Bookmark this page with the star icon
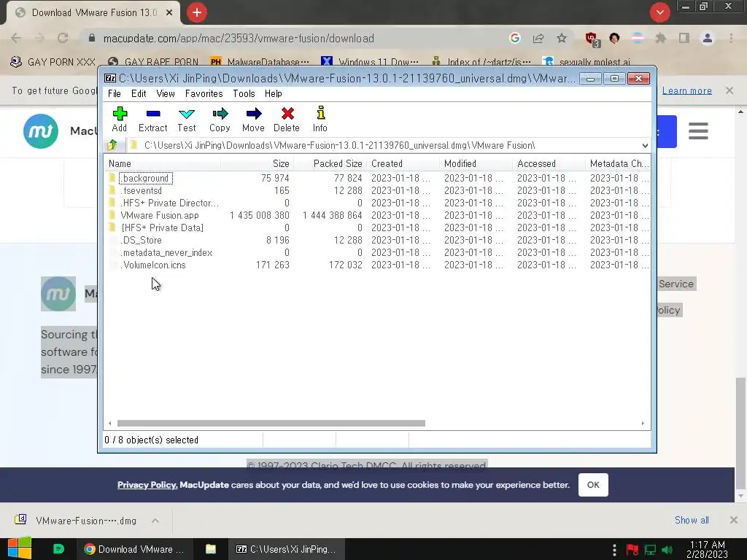 pos(562,38)
